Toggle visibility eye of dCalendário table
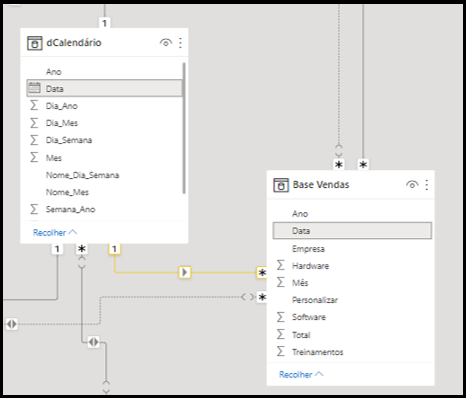Viewport: 466px width, 398px height. tap(166, 43)
